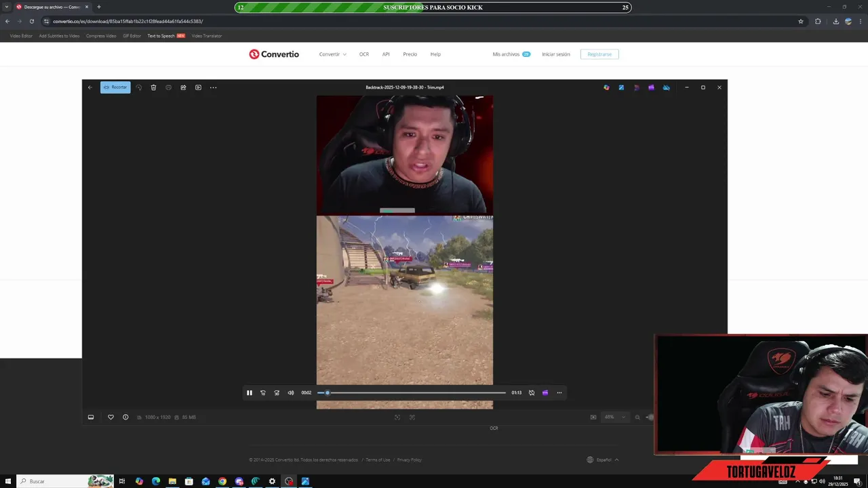Open Video Editor bookmark
The image size is (868, 488).
coord(21,36)
